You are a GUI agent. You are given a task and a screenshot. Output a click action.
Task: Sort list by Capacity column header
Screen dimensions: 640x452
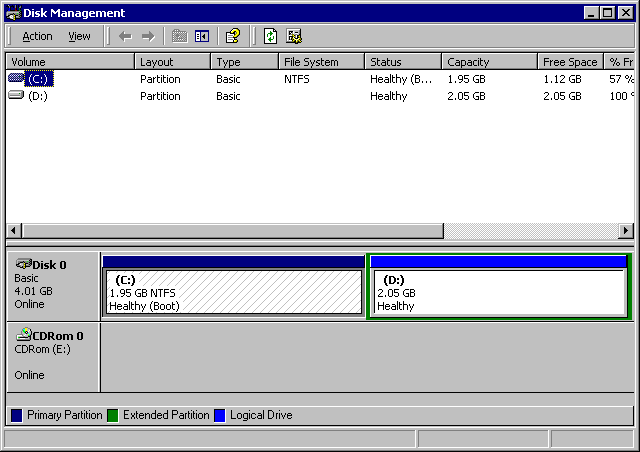(x=489, y=62)
